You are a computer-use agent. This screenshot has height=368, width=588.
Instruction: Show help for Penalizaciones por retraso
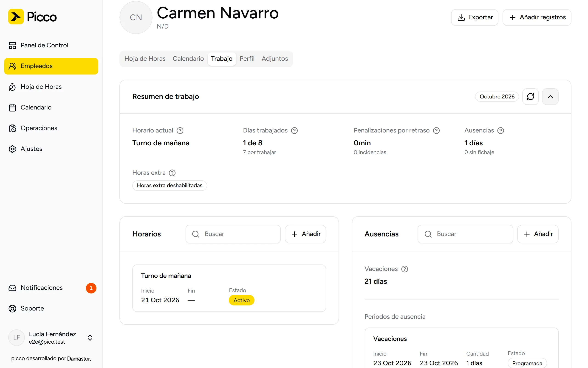436,131
